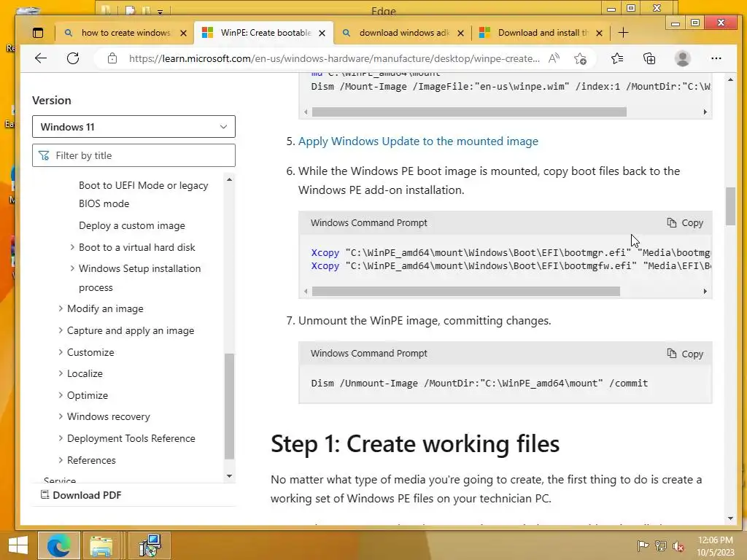Click the page vertical scrollbar thumb
Image resolution: width=747 pixels, height=560 pixels.
(x=731, y=206)
